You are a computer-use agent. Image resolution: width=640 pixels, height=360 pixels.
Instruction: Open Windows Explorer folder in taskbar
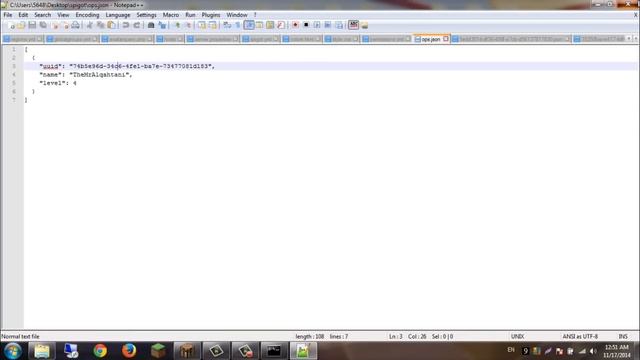click(x=42, y=351)
